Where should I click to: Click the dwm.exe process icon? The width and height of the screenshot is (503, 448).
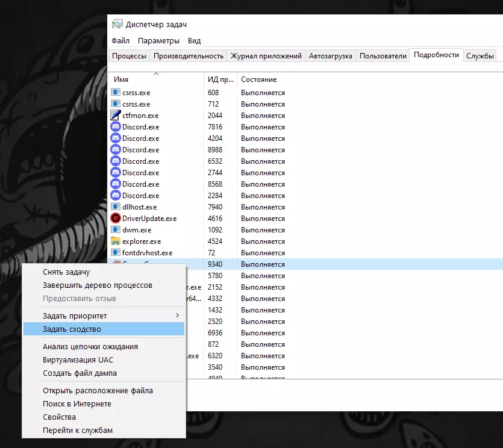click(116, 229)
